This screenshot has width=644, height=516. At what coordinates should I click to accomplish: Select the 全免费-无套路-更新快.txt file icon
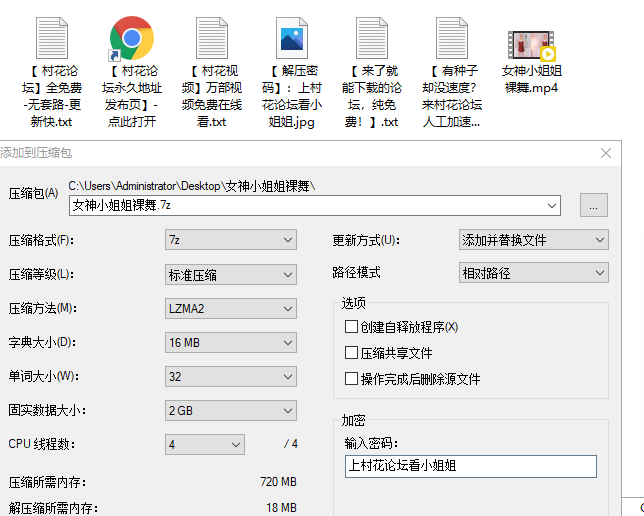coord(51,38)
